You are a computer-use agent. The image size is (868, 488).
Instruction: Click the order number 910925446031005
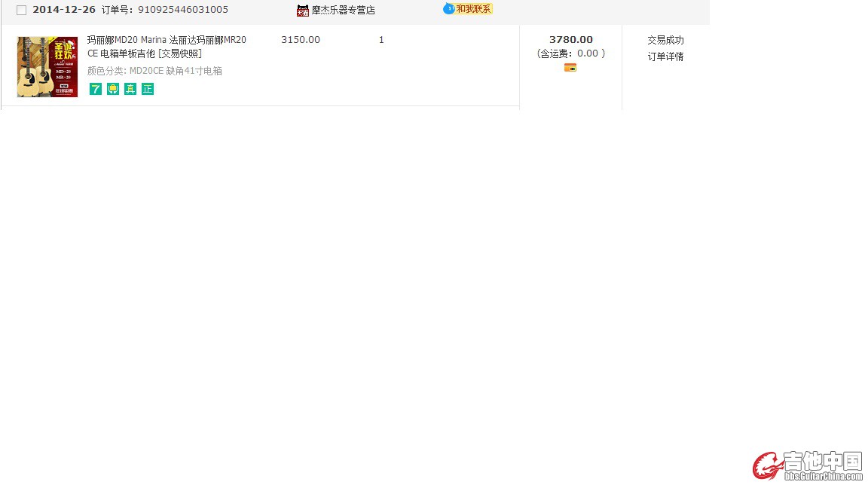pos(182,10)
